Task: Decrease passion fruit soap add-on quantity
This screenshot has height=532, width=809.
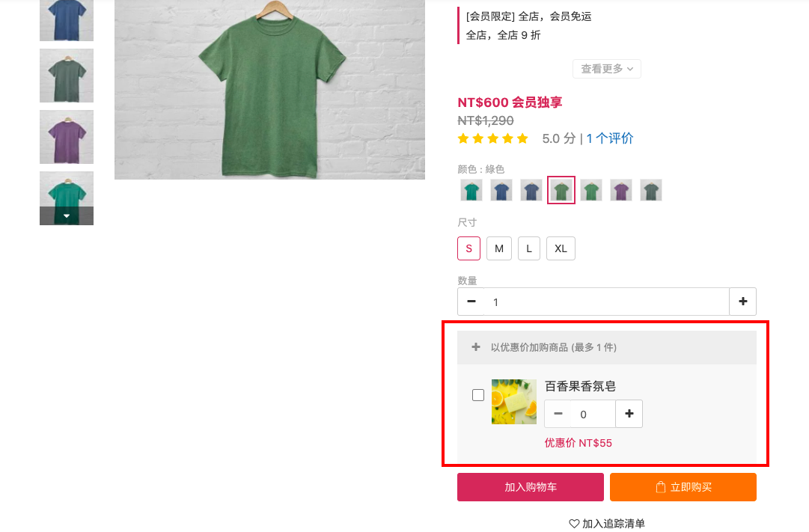Action: (558, 414)
